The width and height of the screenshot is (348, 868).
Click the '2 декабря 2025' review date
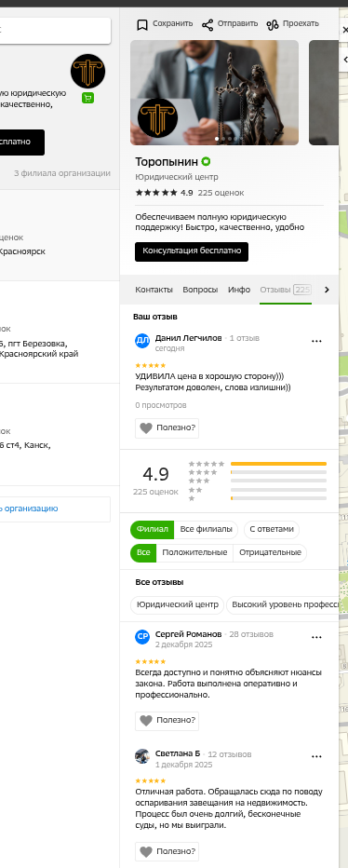pos(183,644)
